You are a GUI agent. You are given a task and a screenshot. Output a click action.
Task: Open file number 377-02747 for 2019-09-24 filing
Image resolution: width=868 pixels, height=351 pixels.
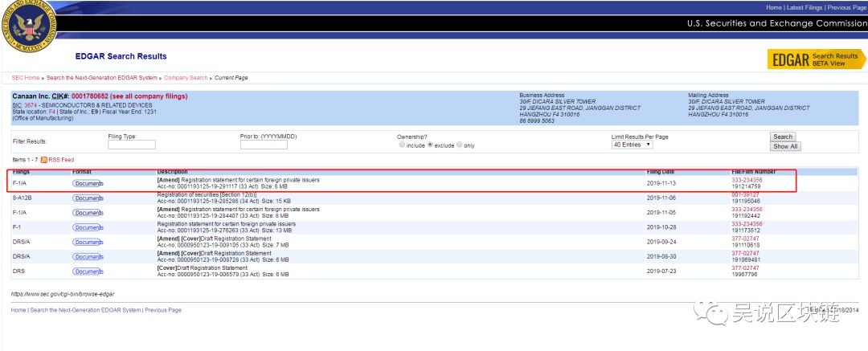746,239
